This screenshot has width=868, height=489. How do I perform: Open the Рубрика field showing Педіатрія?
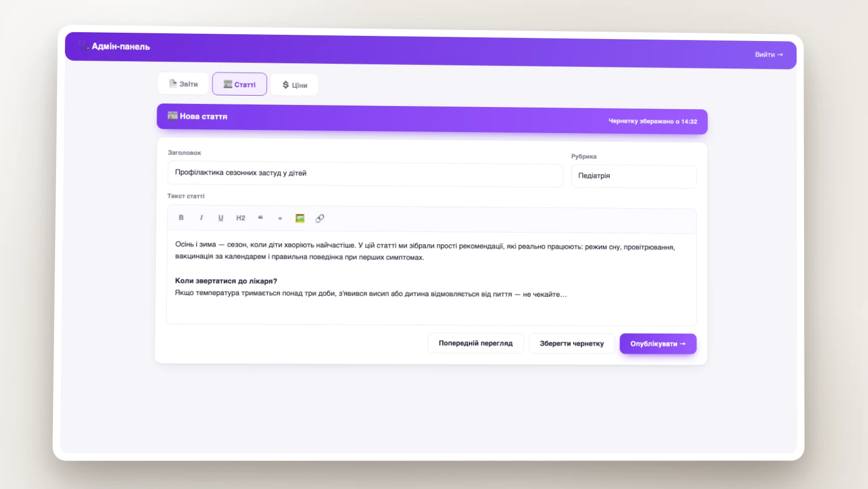(x=633, y=176)
